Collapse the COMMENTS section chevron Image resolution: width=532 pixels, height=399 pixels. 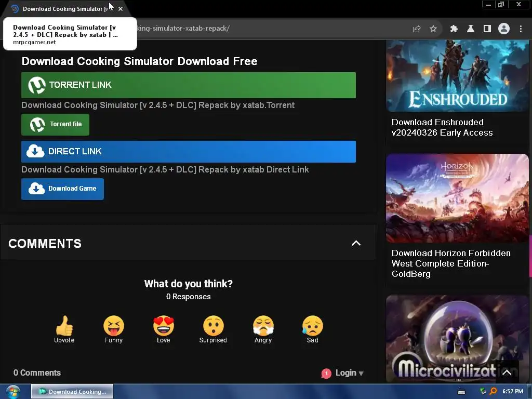356,243
